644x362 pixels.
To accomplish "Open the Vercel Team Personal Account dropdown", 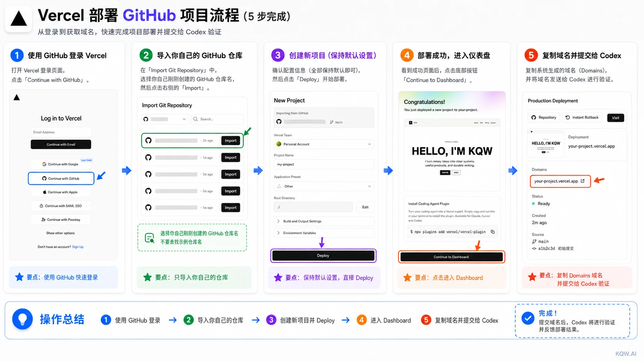I will point(324,144).
